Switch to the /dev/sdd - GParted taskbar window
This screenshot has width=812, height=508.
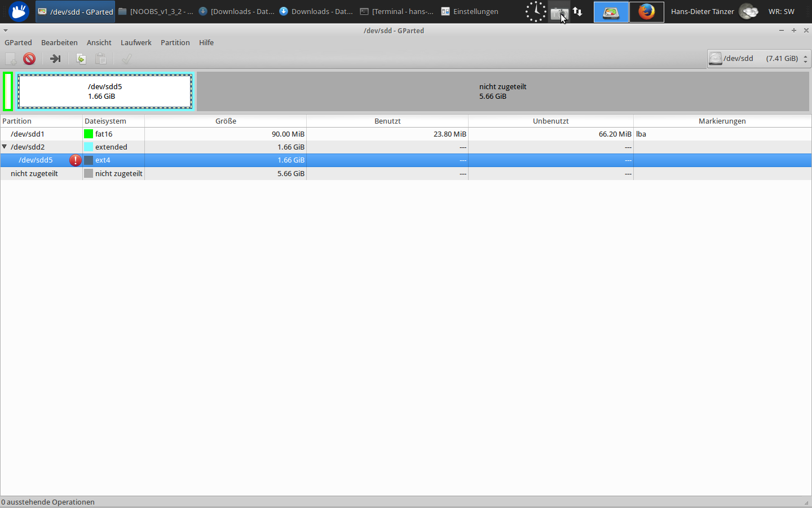pyautogui.click(x=75, y=11)
